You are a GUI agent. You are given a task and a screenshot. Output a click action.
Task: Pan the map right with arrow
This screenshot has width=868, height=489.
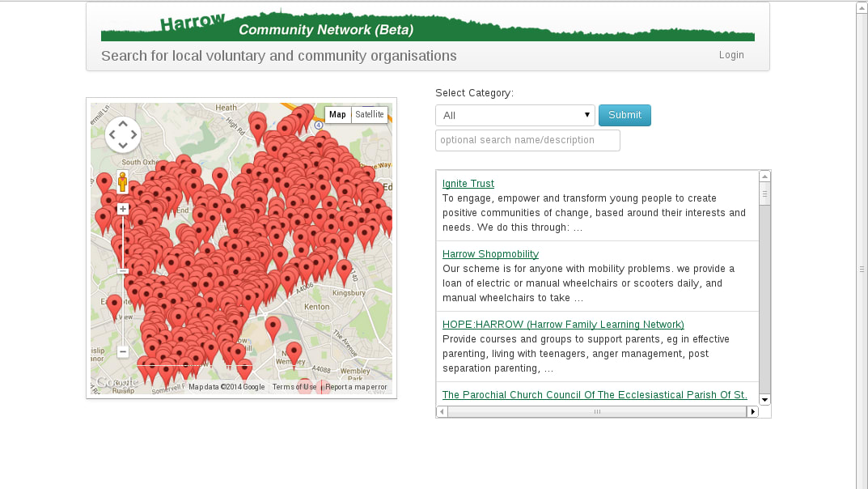(x=133, y=134)
